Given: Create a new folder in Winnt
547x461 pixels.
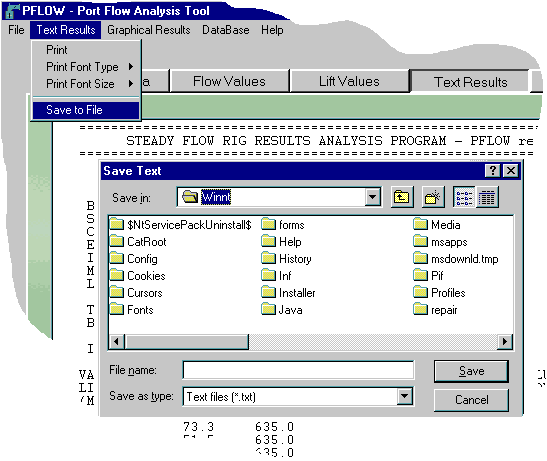Looking at the screenshot, I should click(433, 197).
